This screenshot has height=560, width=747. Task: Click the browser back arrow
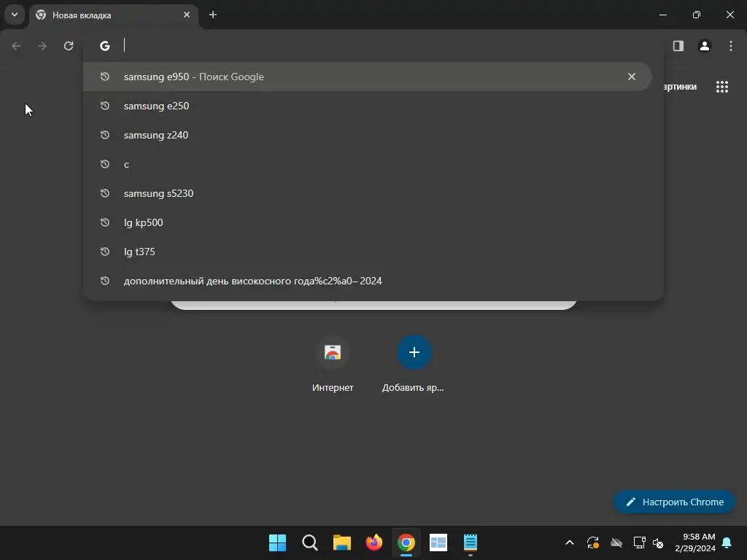pyautogui.click(x=16, y=46)
